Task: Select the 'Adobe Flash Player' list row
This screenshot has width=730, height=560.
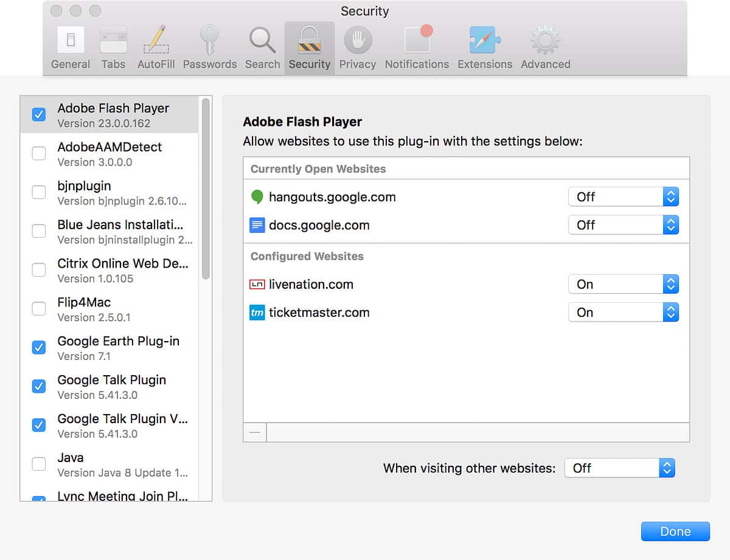Action: tap(109, 115)
